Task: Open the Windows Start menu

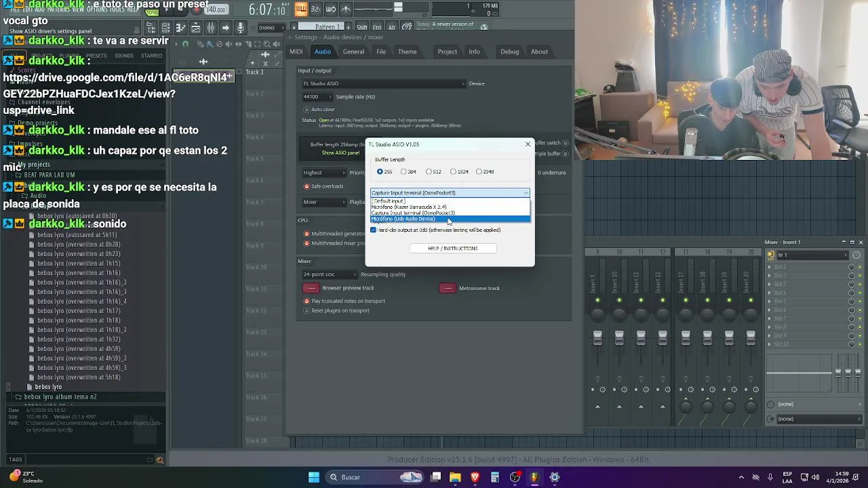Action: [314, 477]
